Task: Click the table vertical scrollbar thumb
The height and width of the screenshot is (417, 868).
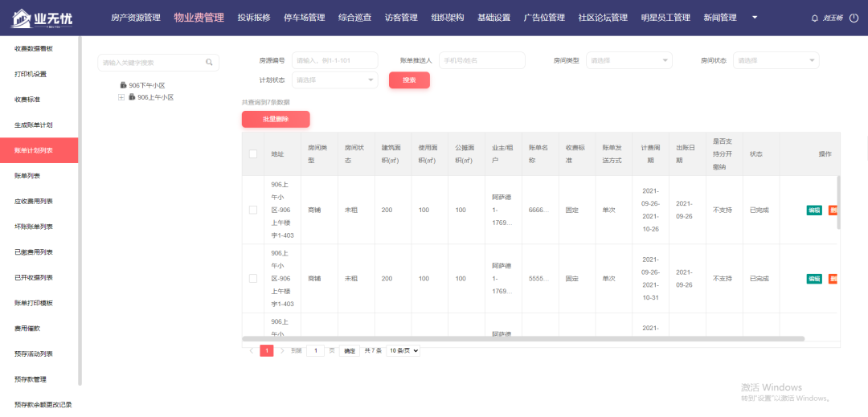Action: click(838, 202)
